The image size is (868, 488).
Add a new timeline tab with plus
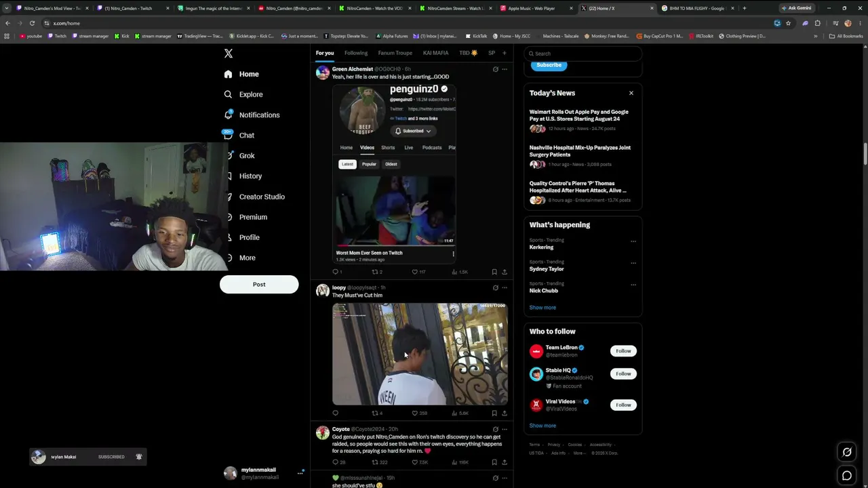504,53
